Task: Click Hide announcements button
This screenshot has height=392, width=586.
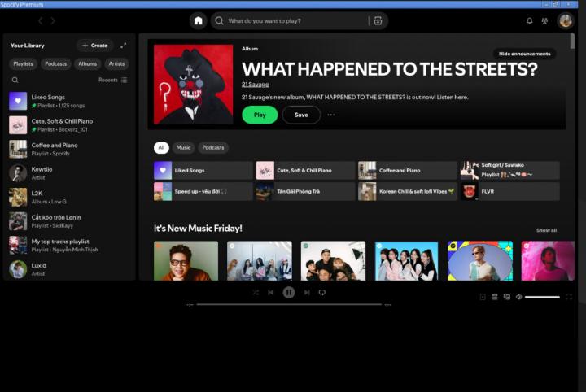Action: [x=525, y=54]
